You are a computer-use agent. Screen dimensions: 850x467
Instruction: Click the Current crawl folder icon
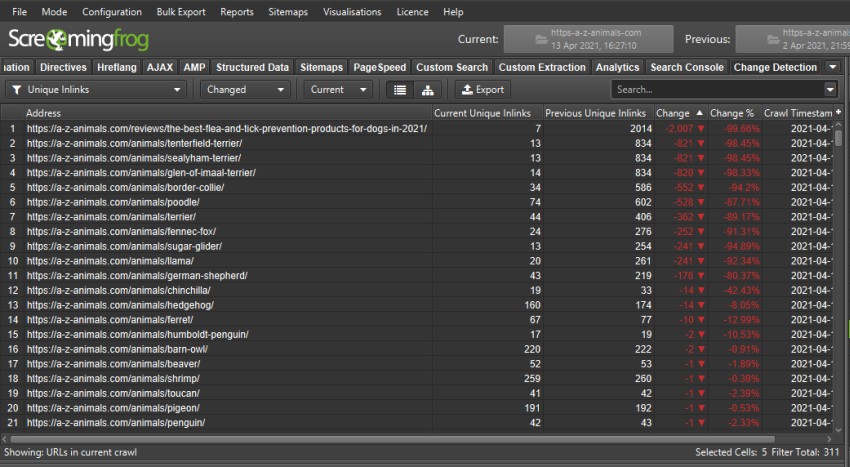point(540,40)
